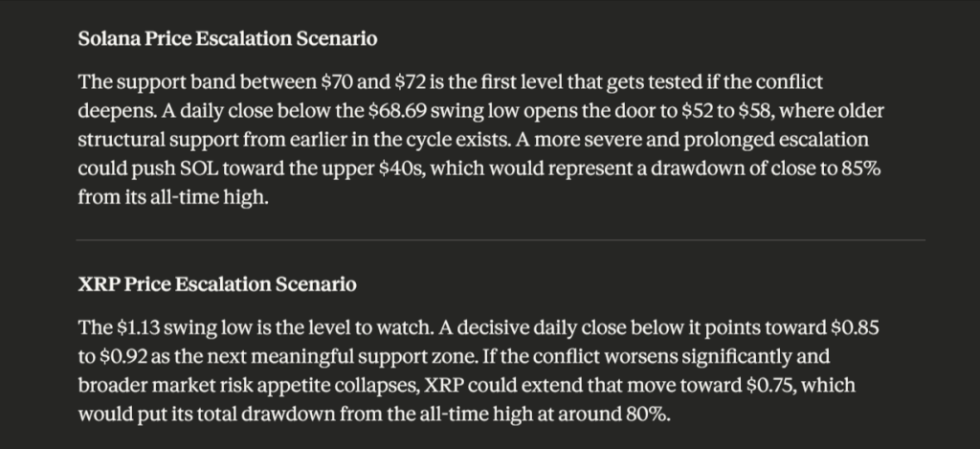Click the $0.85 support price
The width and height of the screenshot is (980, 449).
coord(851,326)
